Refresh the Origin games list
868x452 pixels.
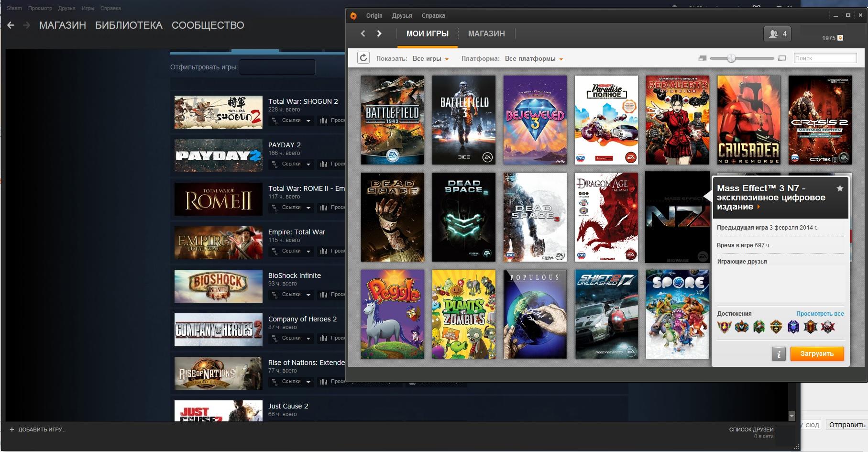[x=363, y=58]
